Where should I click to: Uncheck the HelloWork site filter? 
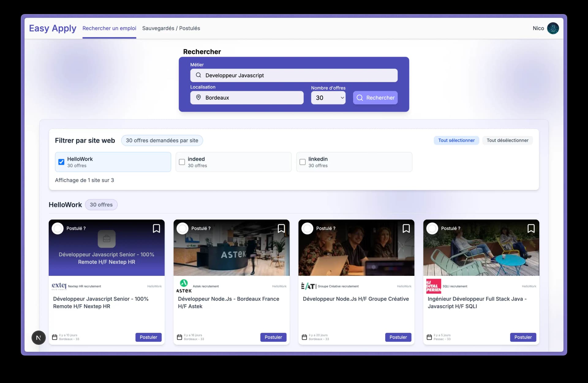click(x=61, y=162)
